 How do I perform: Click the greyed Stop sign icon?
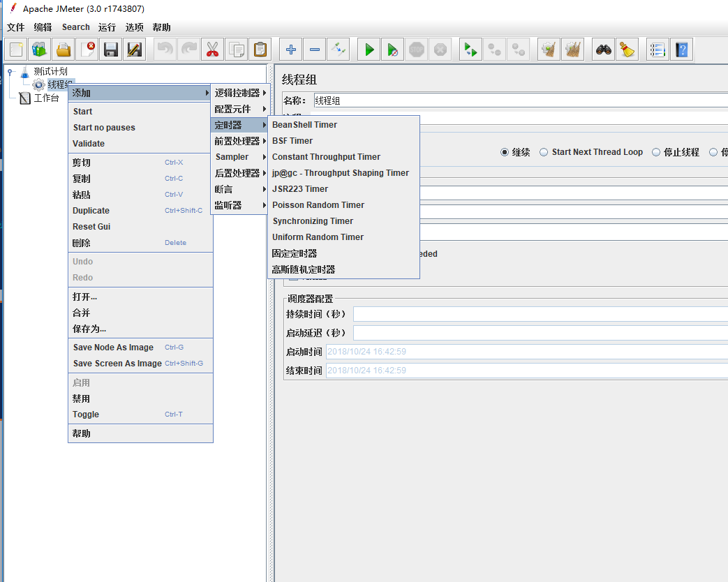coord(417,49)
